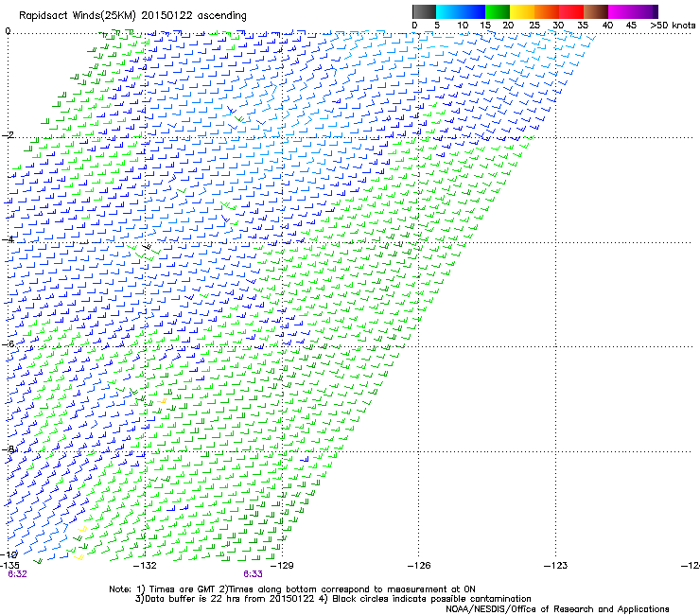Click the '-129' longitude axis label
700x615 pixels.
pos(282,566)
